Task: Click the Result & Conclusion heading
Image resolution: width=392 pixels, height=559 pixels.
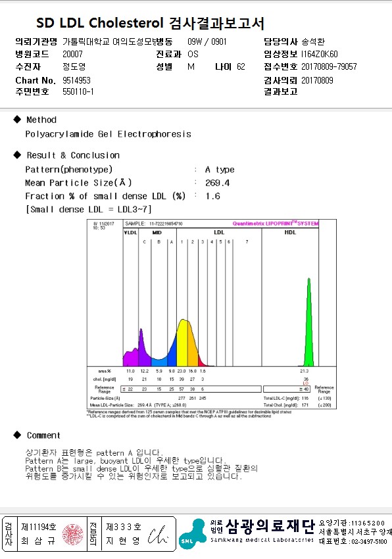Action: click(73, 155)
